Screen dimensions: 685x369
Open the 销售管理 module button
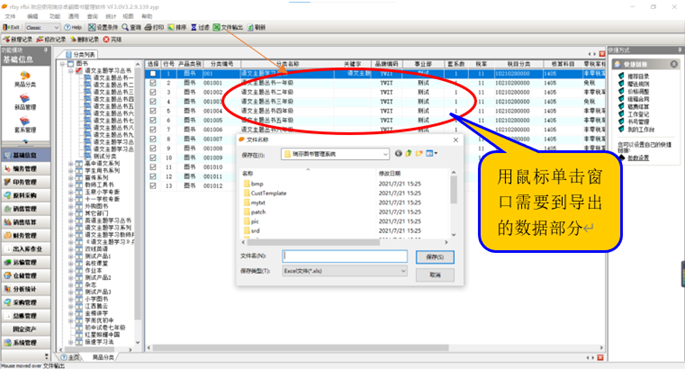25,209
